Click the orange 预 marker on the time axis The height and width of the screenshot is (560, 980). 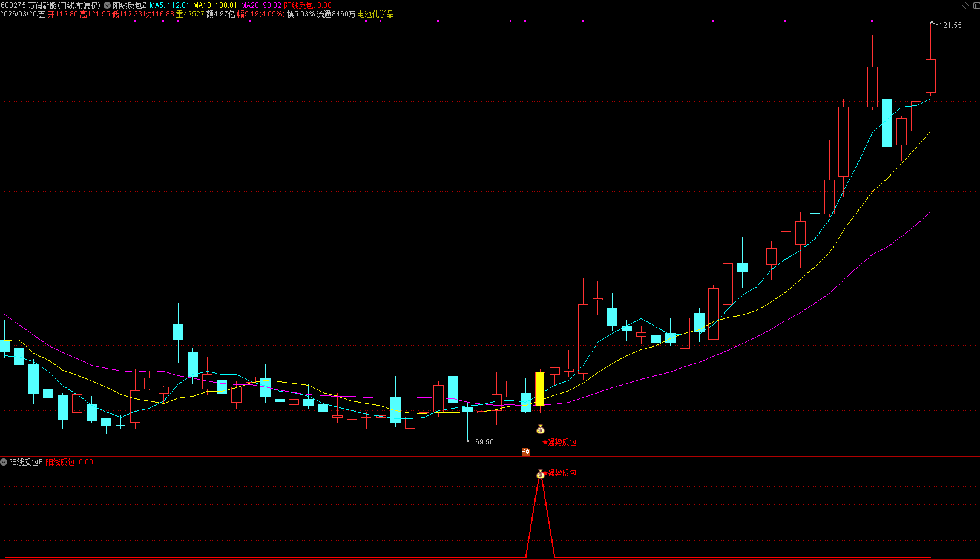525,452
